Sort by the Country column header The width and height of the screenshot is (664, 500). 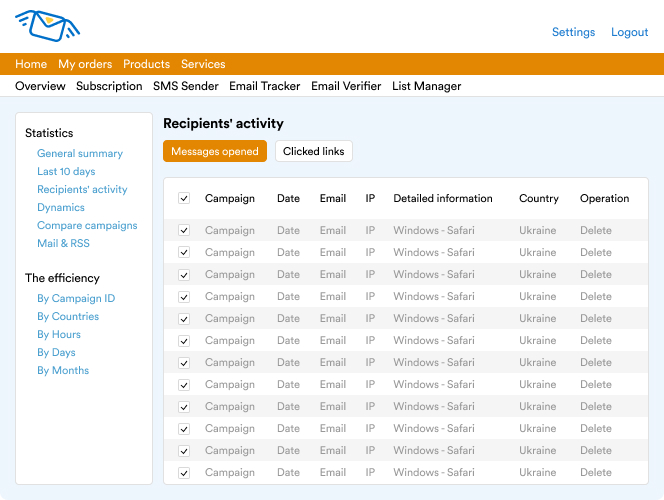[539, 198]
